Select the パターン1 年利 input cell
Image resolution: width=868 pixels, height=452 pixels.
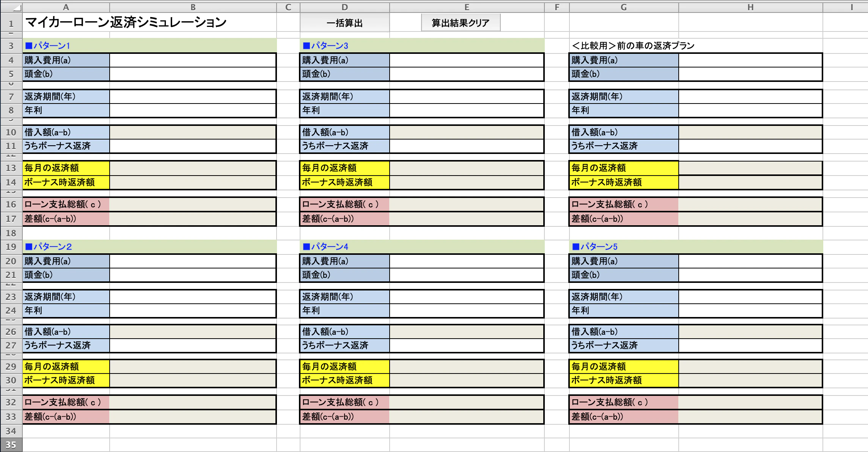[193, 110]
